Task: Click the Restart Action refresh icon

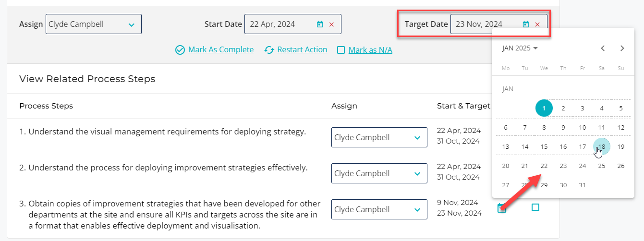Action: point(269,50)
